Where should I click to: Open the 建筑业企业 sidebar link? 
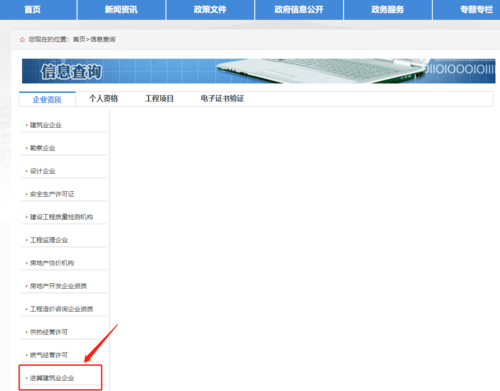click(46, 125)
